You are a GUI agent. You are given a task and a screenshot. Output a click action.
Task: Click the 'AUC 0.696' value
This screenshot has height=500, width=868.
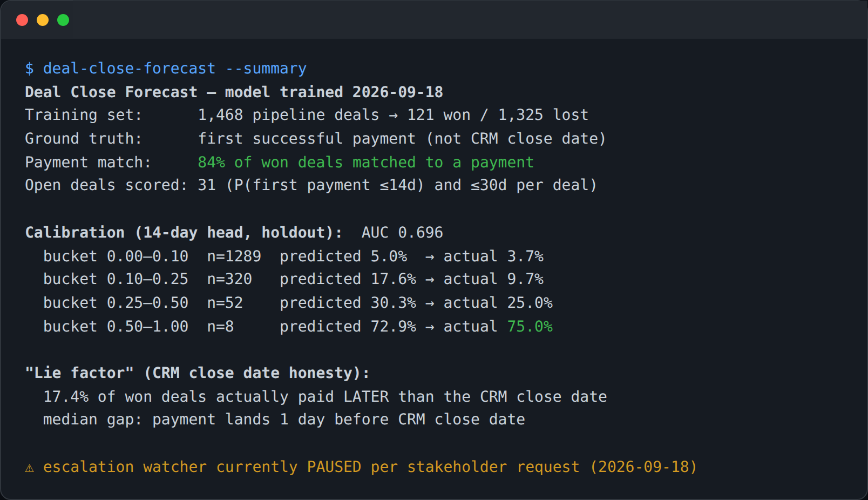point(402,233)
